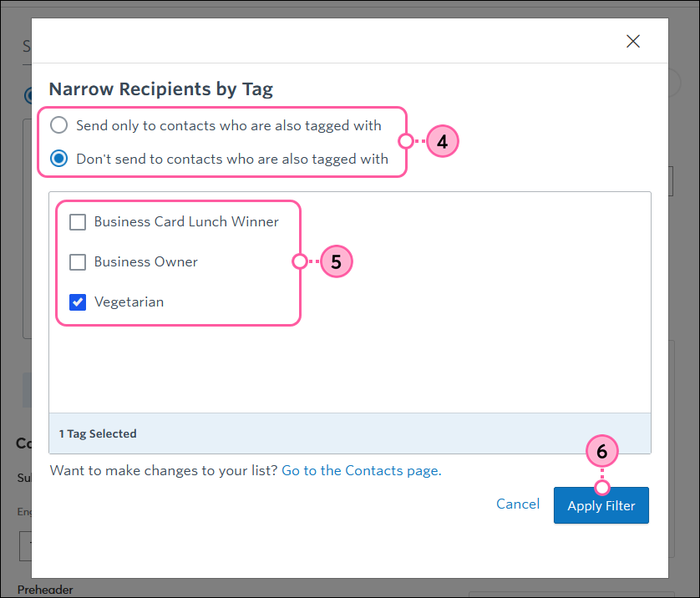Select 'Don't send to contacts' radio option

click(59, 159)
